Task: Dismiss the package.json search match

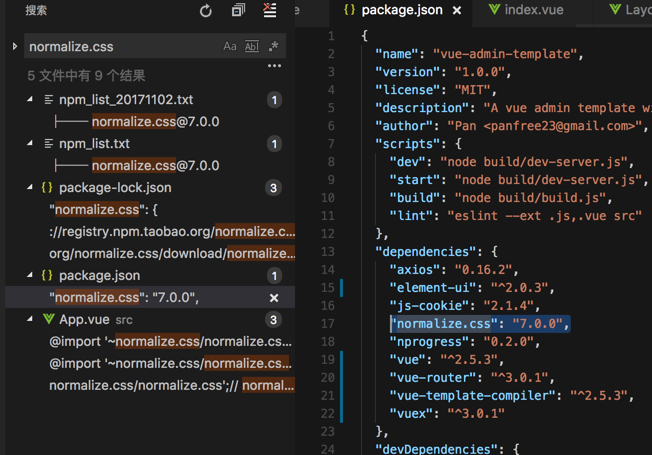Action: (x=274, y=298)
